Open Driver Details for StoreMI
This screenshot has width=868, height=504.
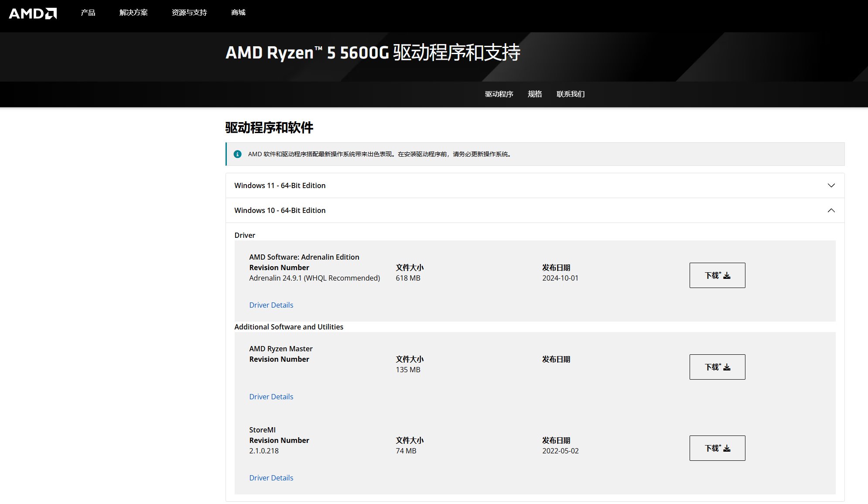click(x=271, y=478)
